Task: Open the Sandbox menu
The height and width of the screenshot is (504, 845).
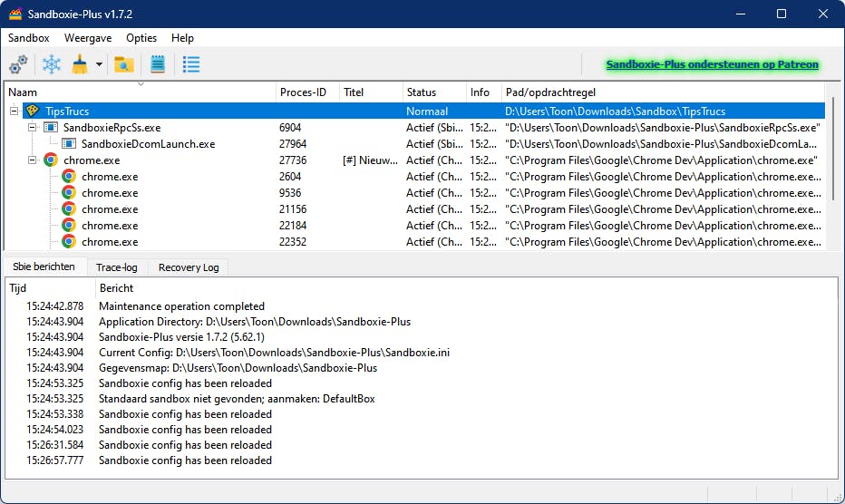Action: 29,38
